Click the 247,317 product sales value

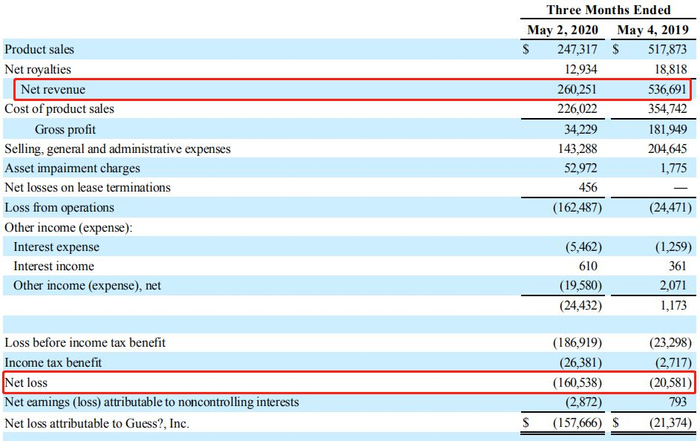pyautogui.click(x=577, y=49)
